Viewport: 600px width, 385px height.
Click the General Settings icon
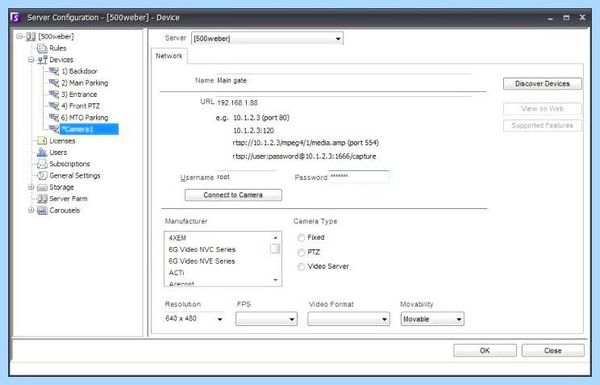pos(42,176)
